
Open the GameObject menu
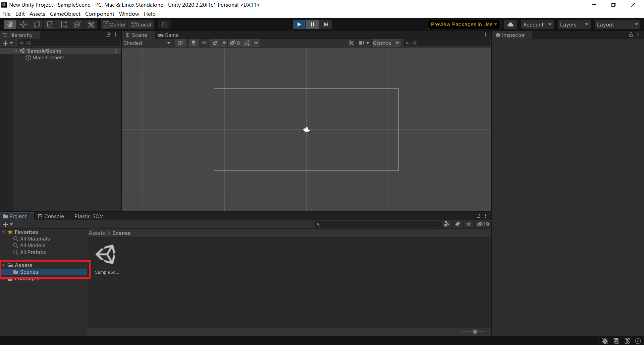[x=65, y=14]
